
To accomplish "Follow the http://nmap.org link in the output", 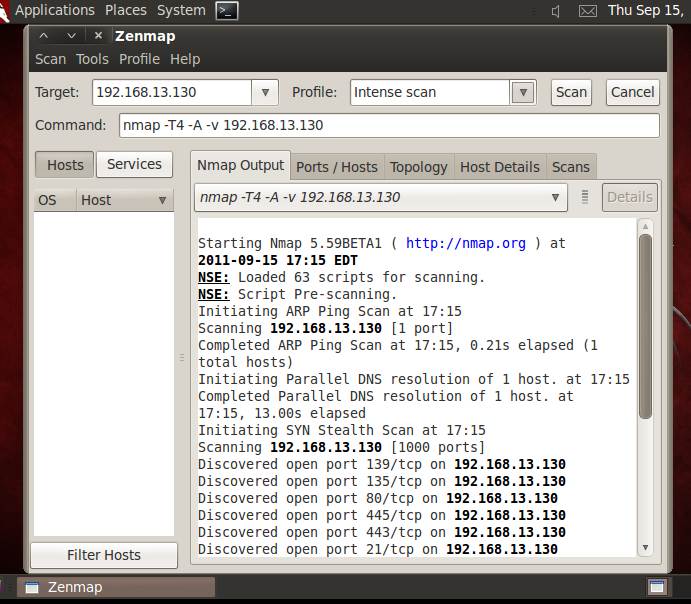I will click(x=465, y=243).
